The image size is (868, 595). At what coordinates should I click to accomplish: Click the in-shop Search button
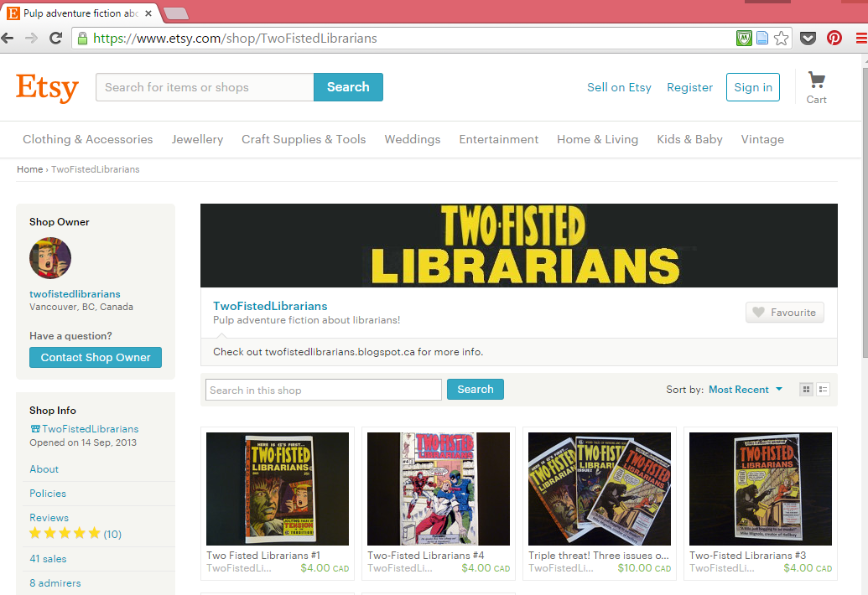click(475, 390)
